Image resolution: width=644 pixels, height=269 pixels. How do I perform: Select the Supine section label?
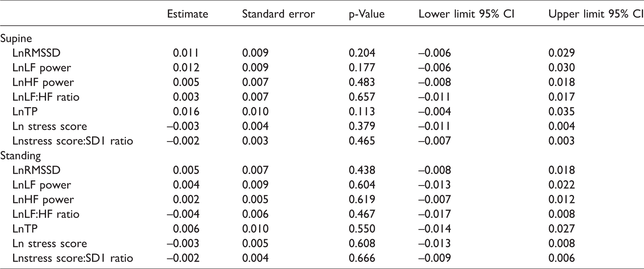point(16,39)
